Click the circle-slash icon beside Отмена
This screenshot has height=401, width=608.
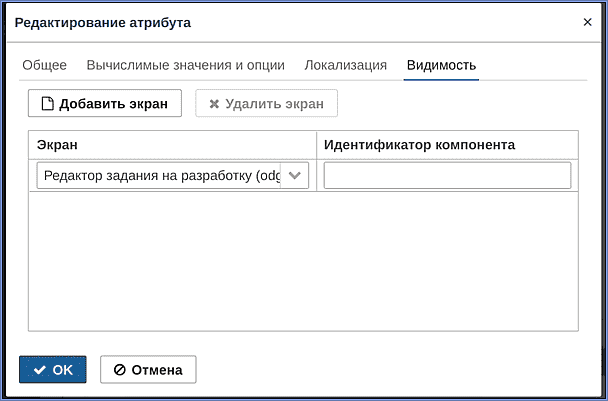pyautogui.click(x=119, y=370)
